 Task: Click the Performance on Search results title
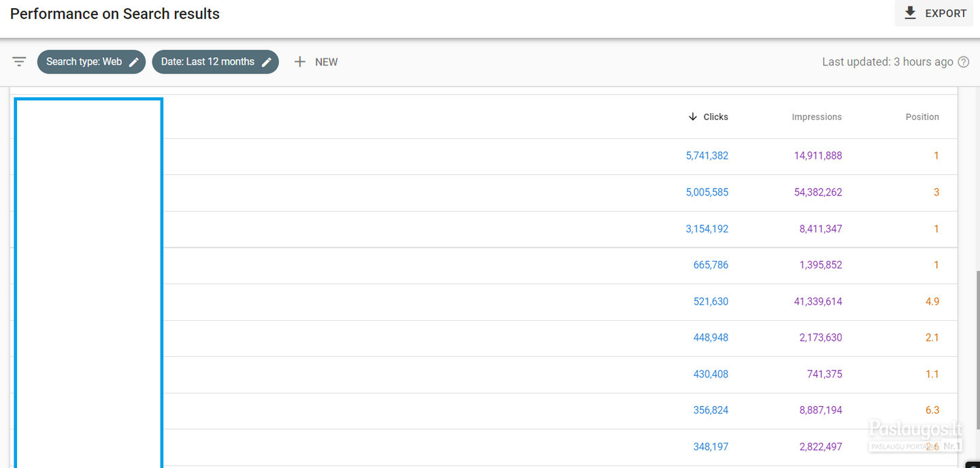(115, 14)
